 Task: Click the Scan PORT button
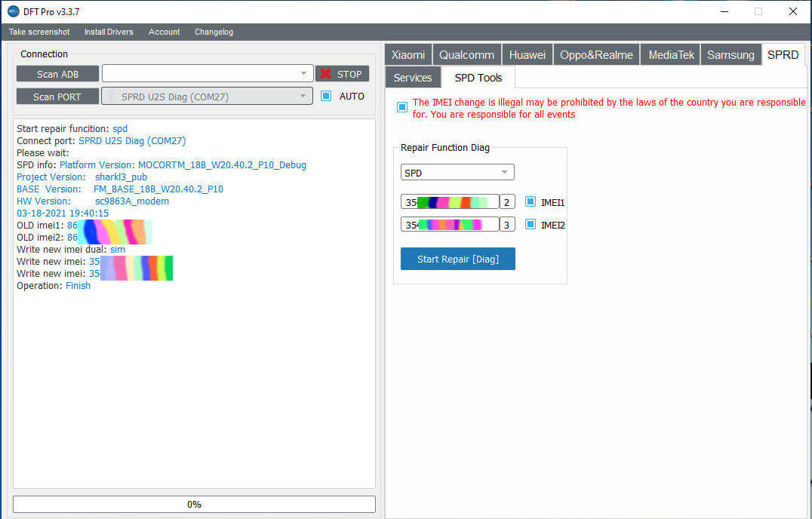point(57,97)
